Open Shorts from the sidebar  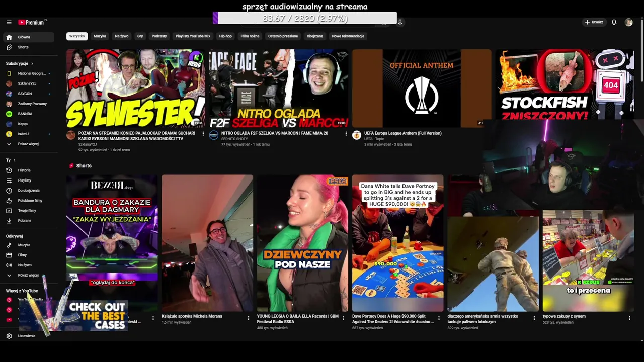(x=30, y=47)
